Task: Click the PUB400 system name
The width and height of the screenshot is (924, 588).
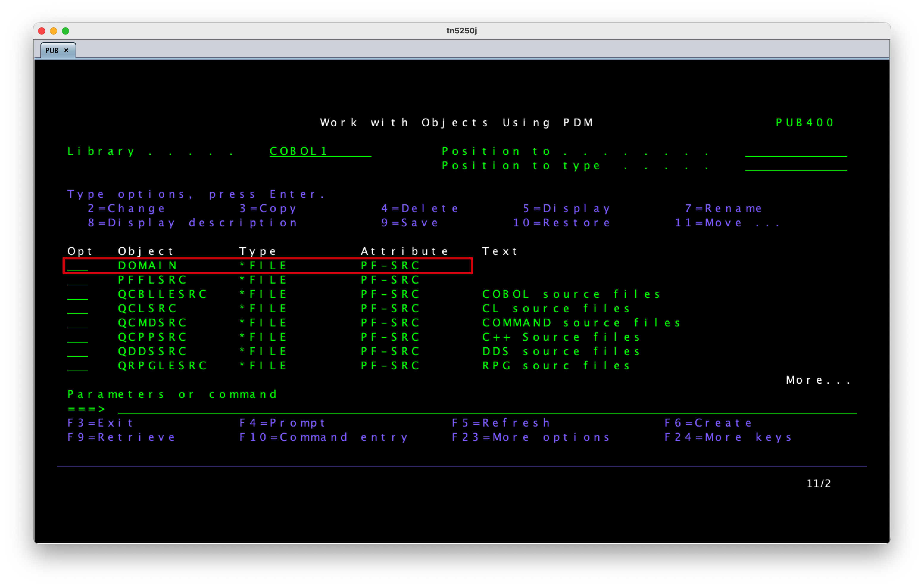Action: click(x=805, y=122)
